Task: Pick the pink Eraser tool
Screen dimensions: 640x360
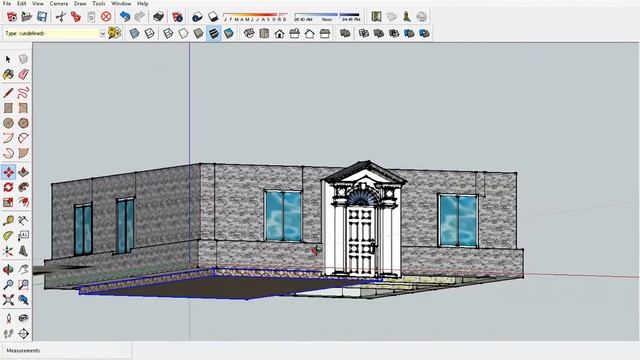Action: click(23, 74)
